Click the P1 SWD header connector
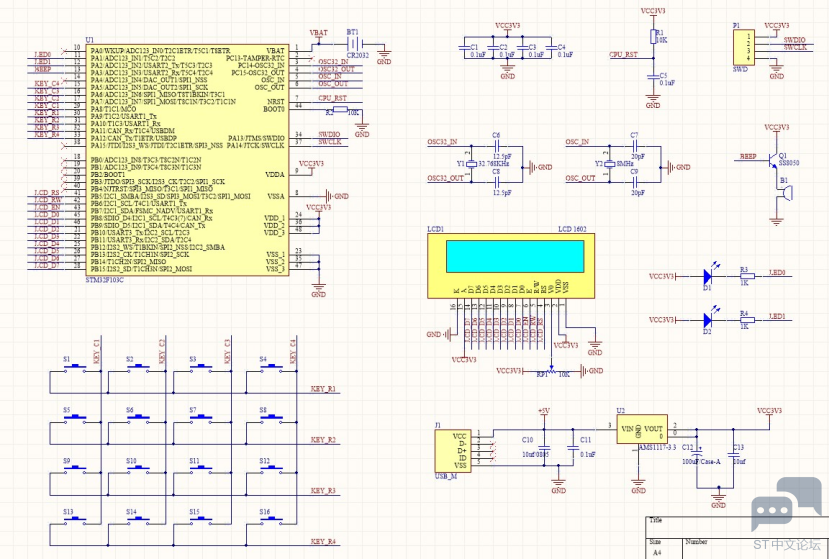The width and height of the screenshot is (830, 560). 743,48
